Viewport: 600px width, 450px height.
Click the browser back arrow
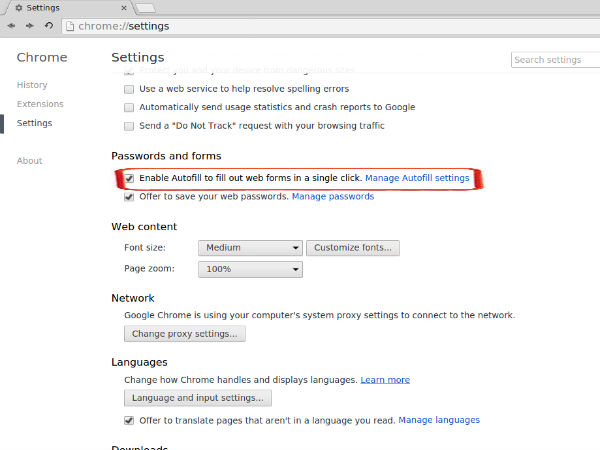coord(11,25)
